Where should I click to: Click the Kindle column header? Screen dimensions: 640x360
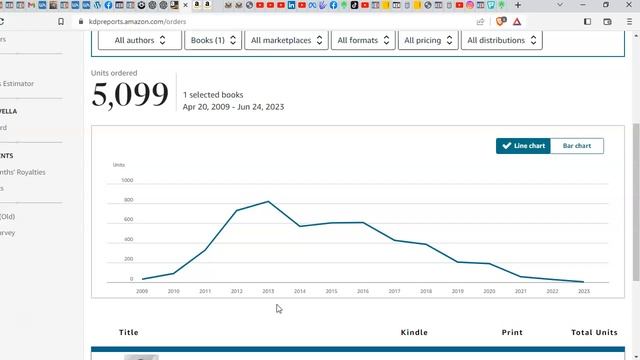point(414,332)
